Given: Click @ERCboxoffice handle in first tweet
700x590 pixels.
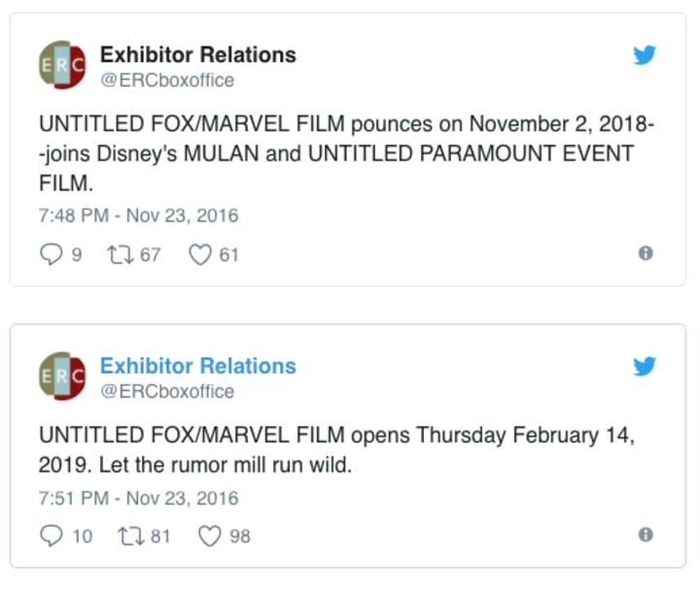Looking at the screenshot, I should point(166,81).
